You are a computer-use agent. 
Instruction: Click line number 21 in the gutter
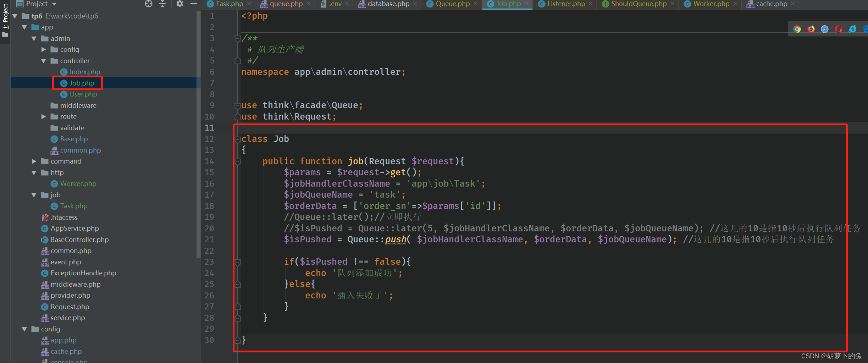click(x=209, y=239)
